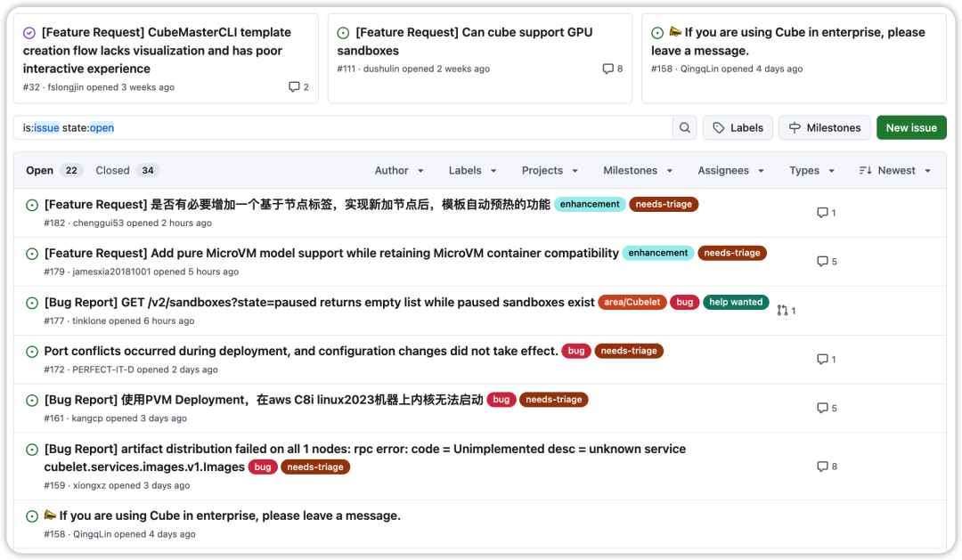962x560 pixels.
Task: Open bug report about artifact distribution failed
Action: (x=365, y=458)
